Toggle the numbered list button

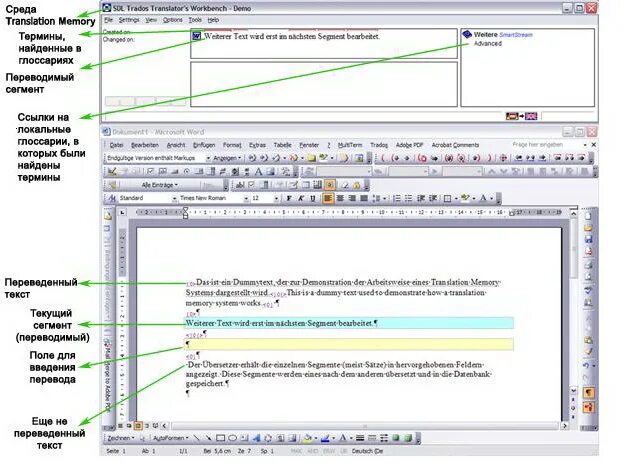coord(397,198)
